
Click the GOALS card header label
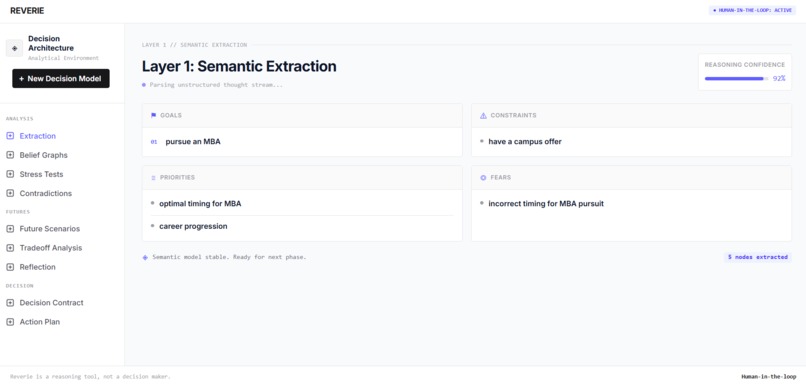click(x=171, y=116)
